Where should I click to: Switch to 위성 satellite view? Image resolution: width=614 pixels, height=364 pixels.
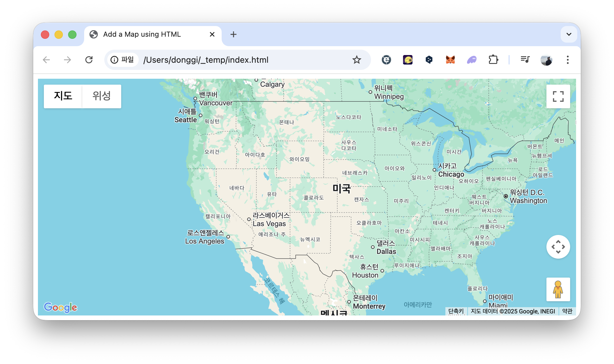(101, 96)
